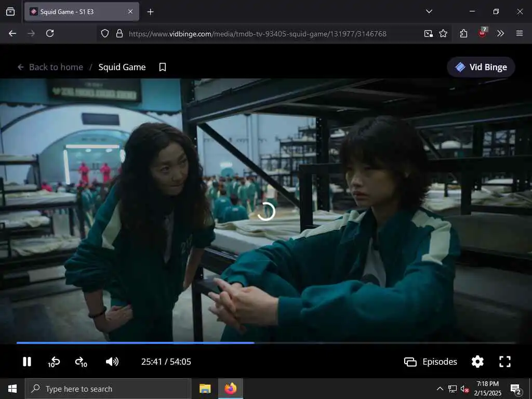
Task: Open Firefox application menu
Action: [x=520, y=33]
